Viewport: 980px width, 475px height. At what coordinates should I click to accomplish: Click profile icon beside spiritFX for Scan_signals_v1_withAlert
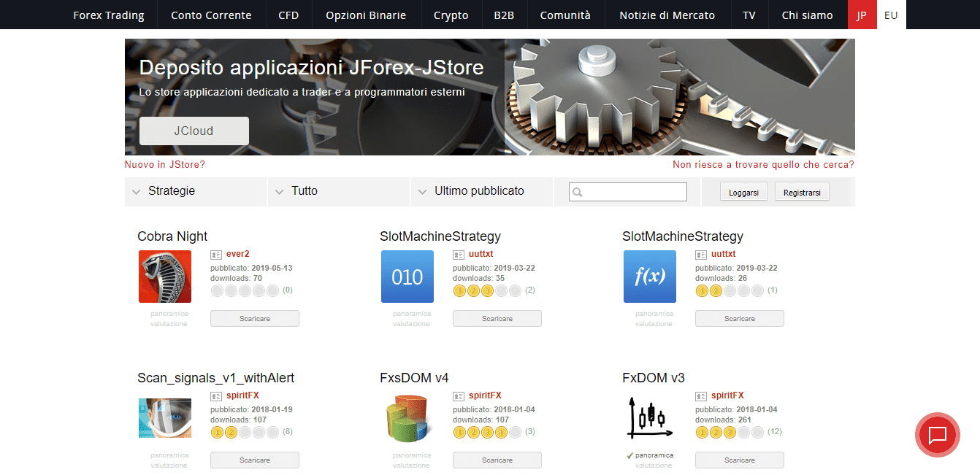coord(216,396)
